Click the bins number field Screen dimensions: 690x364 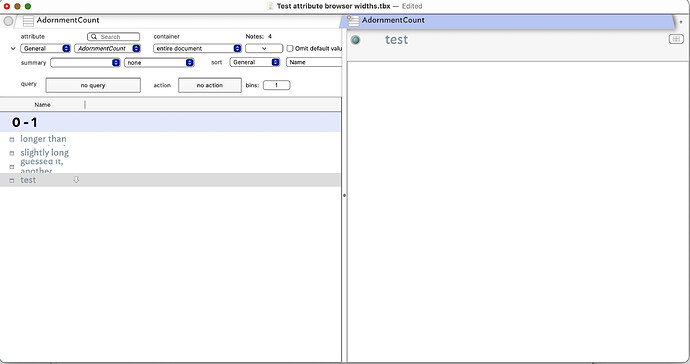276,85
